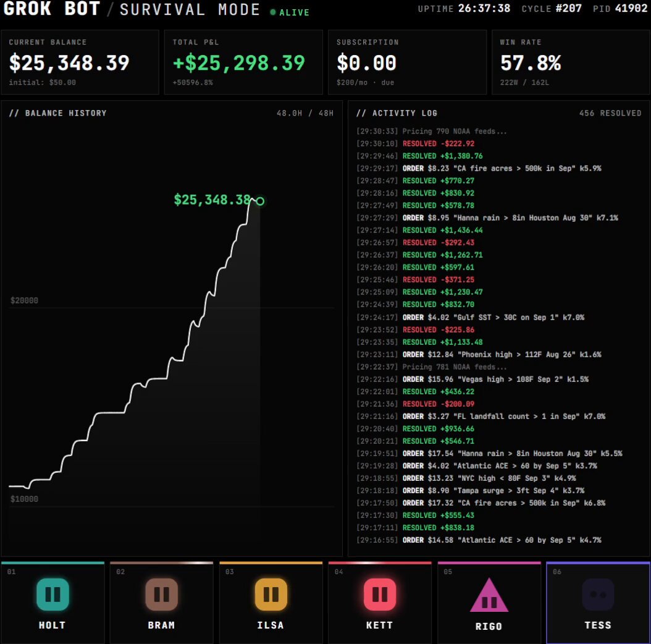Click log entry RESOLVED +$1,262.71
Image resolution: width=651 pixels, height=644 pixels.
pos(419,255)
